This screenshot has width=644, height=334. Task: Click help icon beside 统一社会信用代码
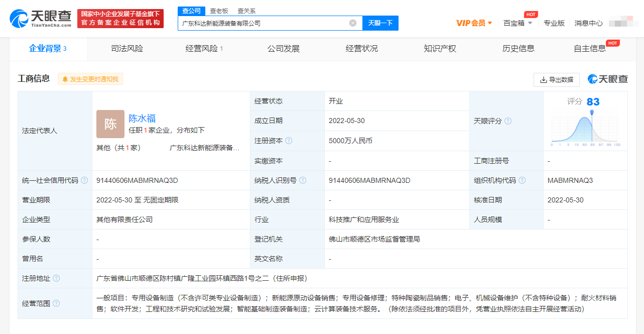point(84,180)
